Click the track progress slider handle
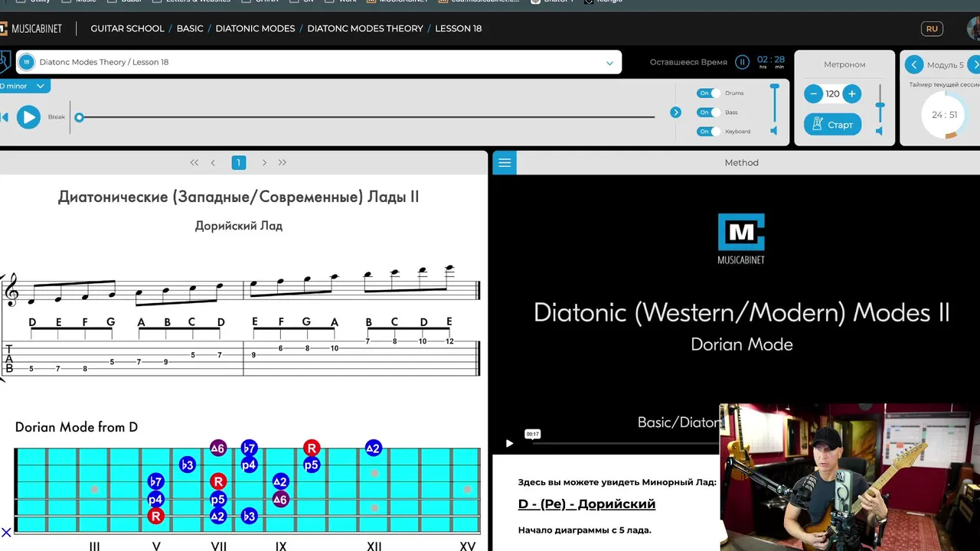The image size is (980, 551). pos(79,117)
